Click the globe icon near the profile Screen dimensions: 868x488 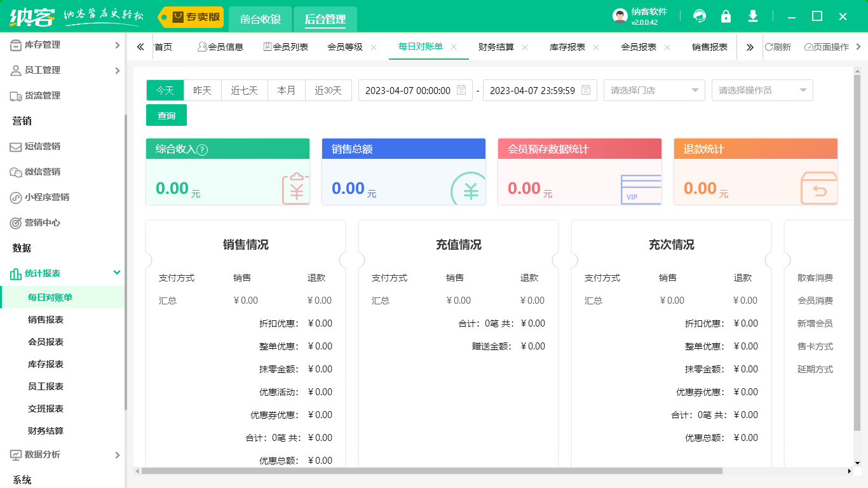click(x=699, y=15)
